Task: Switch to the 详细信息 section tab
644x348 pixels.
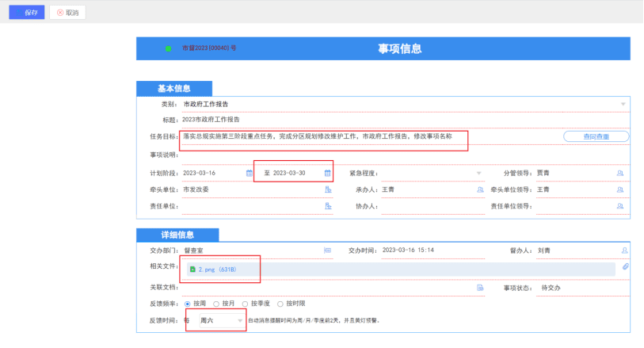Action: tap(177, 235)
